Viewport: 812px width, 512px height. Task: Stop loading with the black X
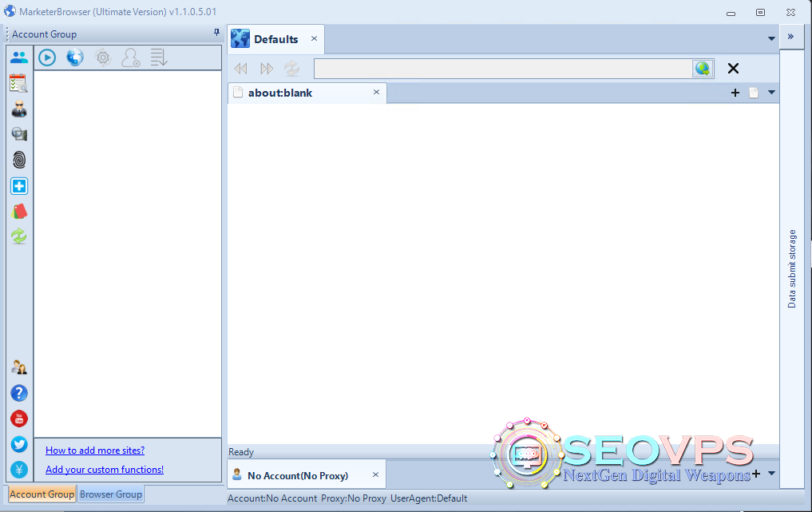[x=733, y=69]
